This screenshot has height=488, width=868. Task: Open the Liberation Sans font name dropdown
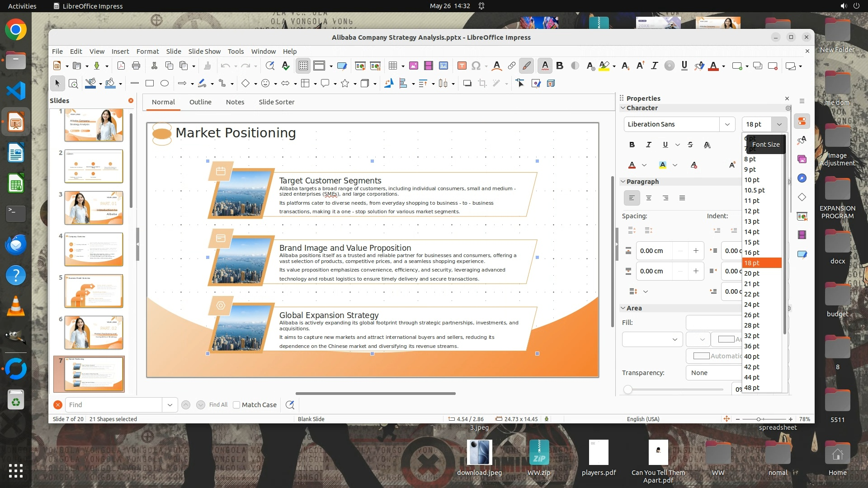coord(727,124)
